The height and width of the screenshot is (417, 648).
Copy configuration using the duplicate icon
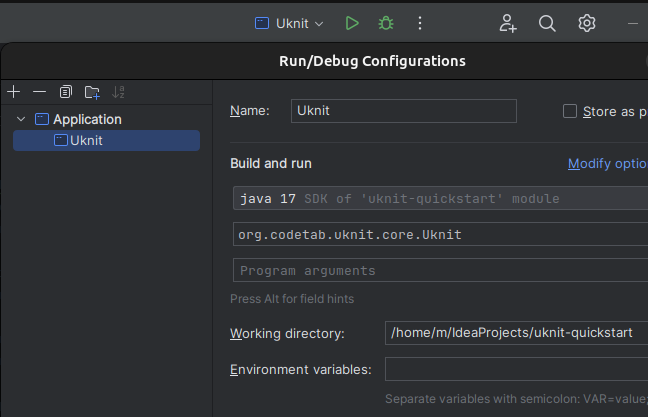click(66, 92)
